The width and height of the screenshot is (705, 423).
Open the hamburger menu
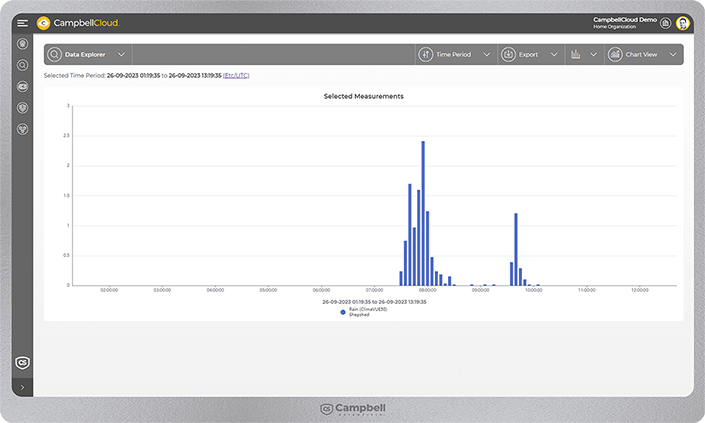(x=22, y=23)
